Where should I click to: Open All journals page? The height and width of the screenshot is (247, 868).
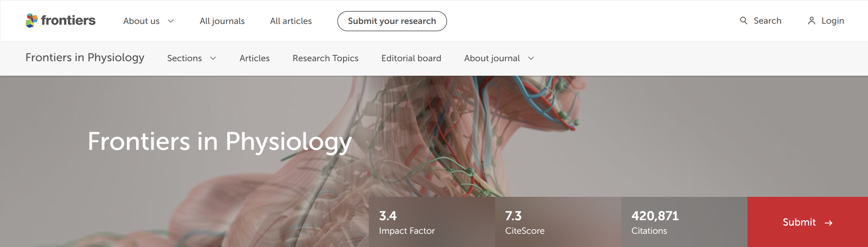click(222, 21)
